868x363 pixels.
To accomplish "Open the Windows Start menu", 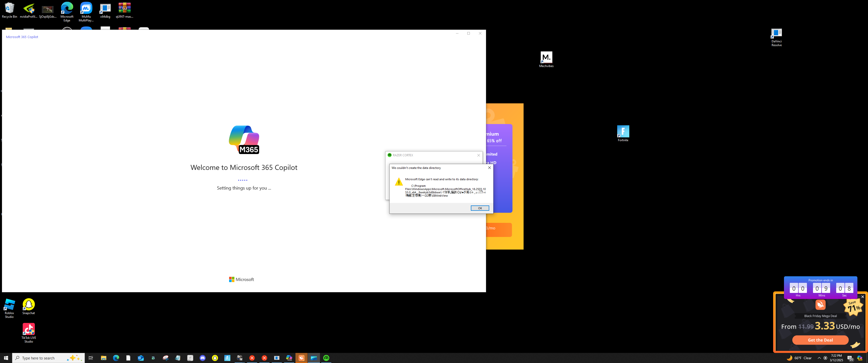I will pyautogui.click(x=6, y=358).
